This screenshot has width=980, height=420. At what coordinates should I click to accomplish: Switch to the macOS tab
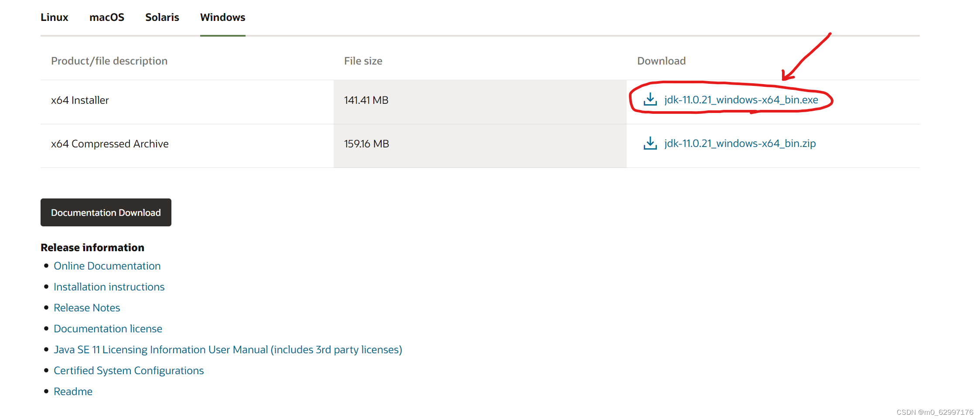(107, 17)
